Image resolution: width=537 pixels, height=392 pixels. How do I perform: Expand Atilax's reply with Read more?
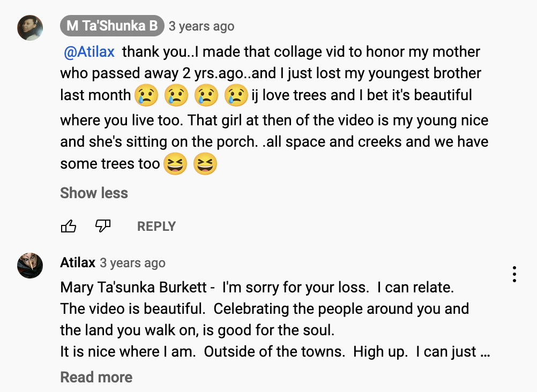click(96, 377)
